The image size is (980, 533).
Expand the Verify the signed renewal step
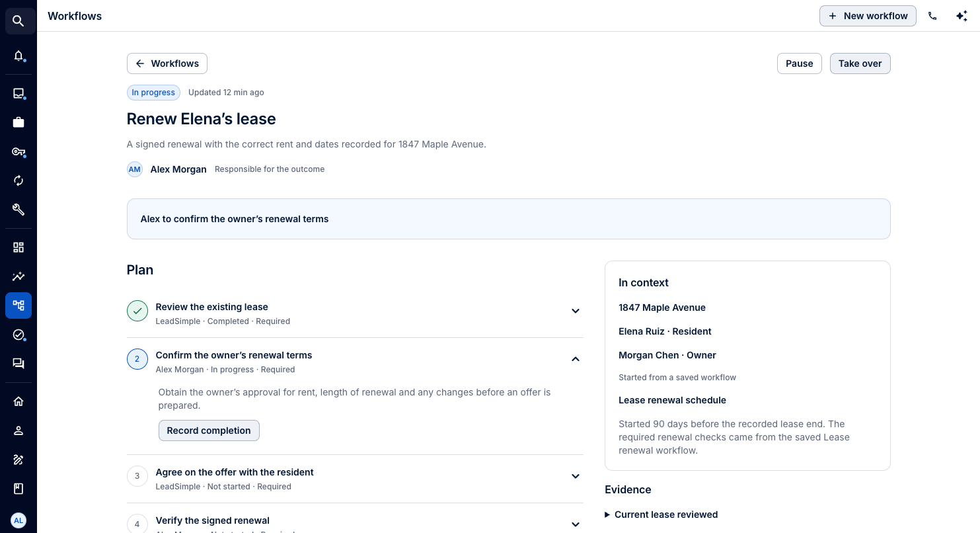[x=576, y=524]
